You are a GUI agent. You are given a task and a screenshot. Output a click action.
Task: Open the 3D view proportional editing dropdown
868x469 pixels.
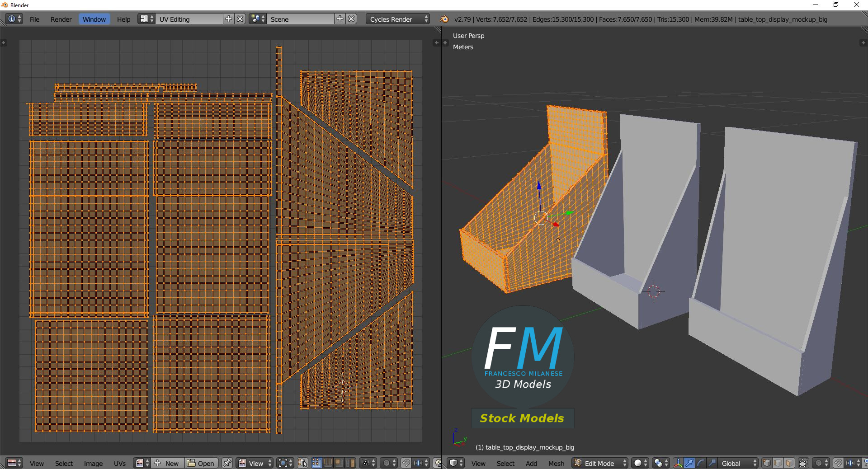tap(821, 463)
